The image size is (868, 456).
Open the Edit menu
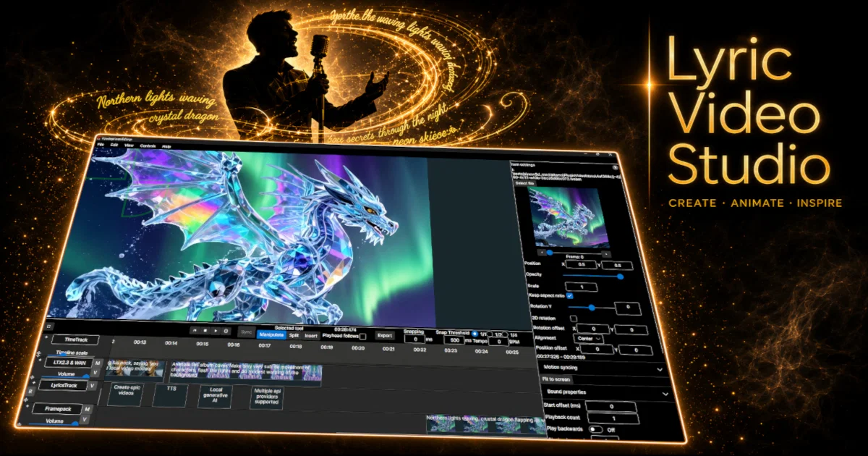114,145
